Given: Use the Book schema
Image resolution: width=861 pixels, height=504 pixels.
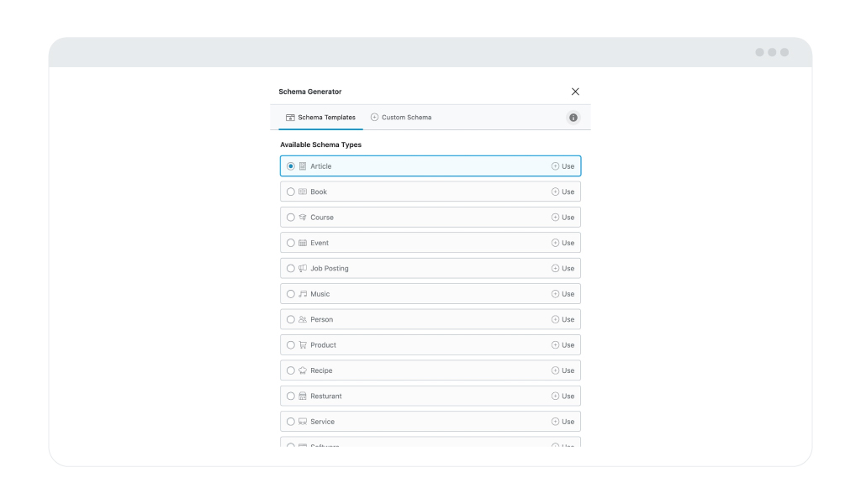Looking at the screenshot, I should pyautogui.click(x=563, y=192).
